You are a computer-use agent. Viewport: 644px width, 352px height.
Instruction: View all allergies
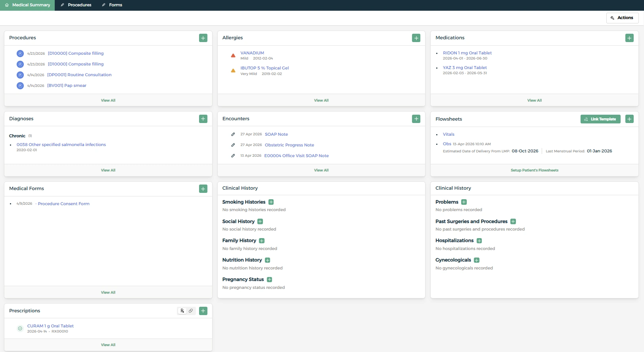(321, 100)
